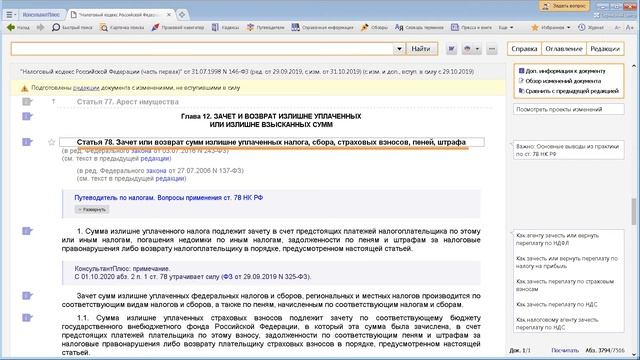Open редакции link under the 27.07.2006 law
This screenshot has height=360, width=640.
click(170, 178)
